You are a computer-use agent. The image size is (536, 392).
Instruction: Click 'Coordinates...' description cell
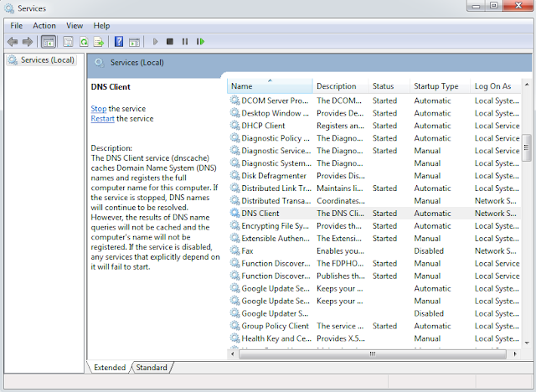[x=341, y=201]
